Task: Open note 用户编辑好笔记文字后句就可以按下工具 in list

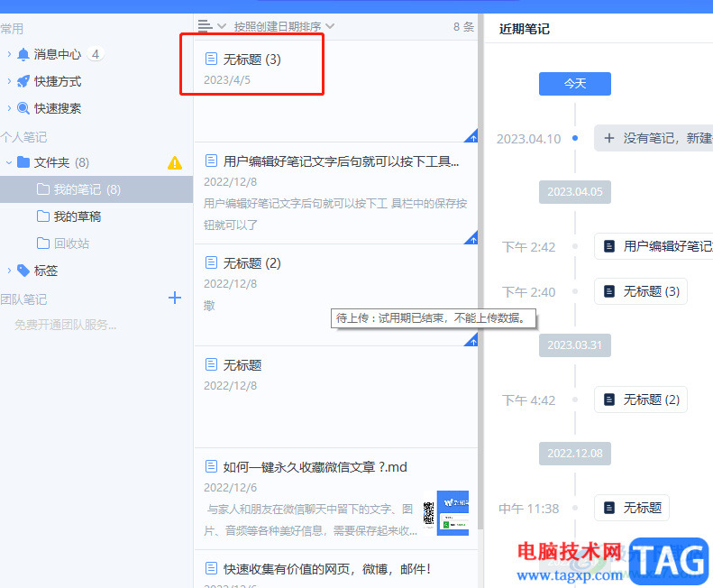Action: 336,193
